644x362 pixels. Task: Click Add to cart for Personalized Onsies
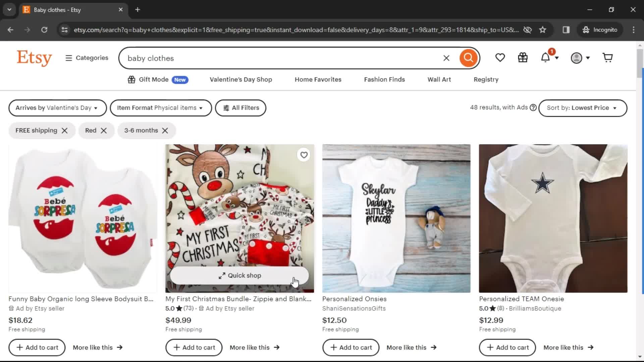coord(351,347)
